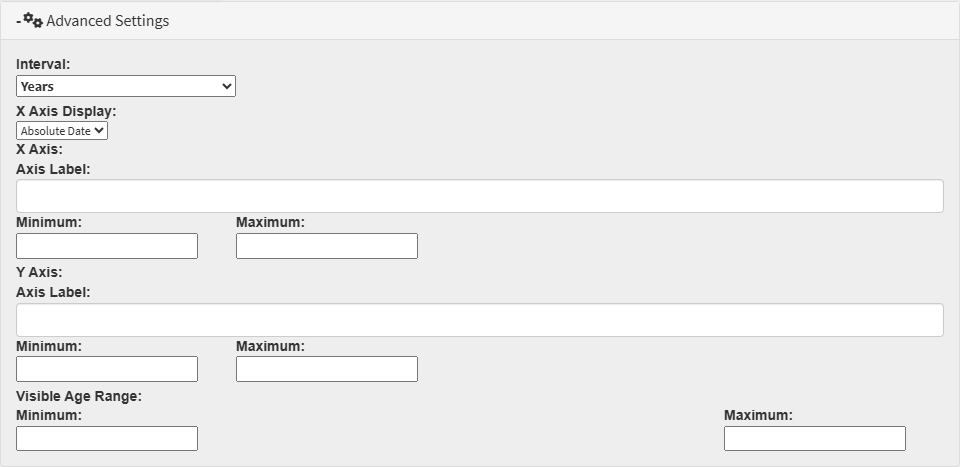Viewport: 960px width, 467px height.
Task: Open the Interval dropdown showing Years
Action: point(125,87)
